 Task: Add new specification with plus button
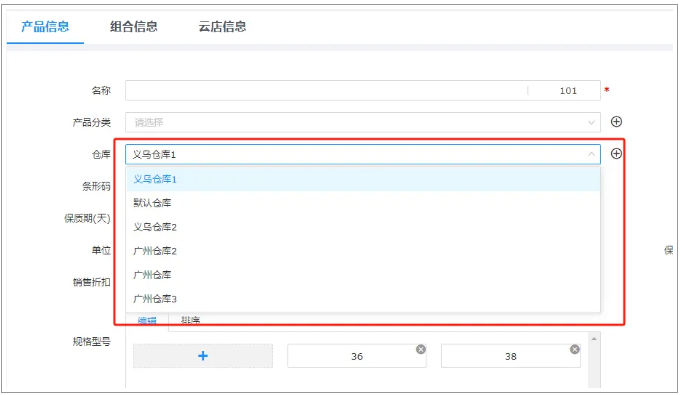(203, 356)
